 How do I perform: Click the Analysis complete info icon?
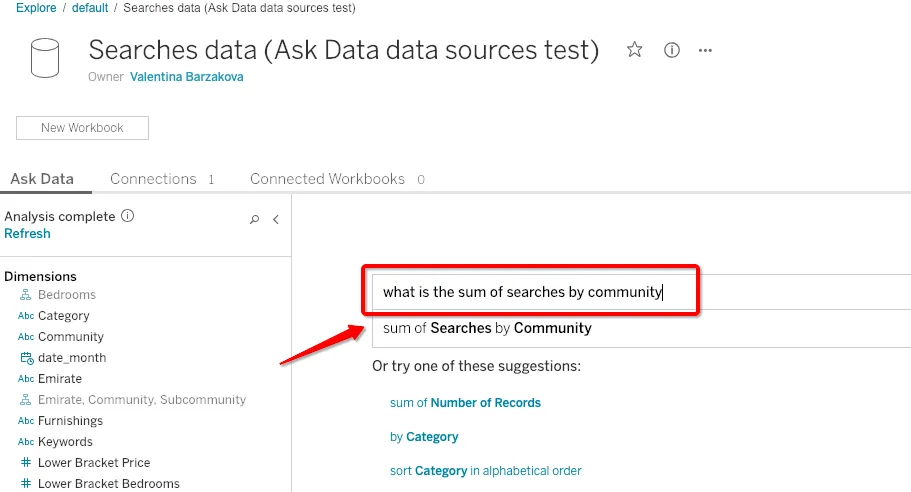[x=127, y=216]
